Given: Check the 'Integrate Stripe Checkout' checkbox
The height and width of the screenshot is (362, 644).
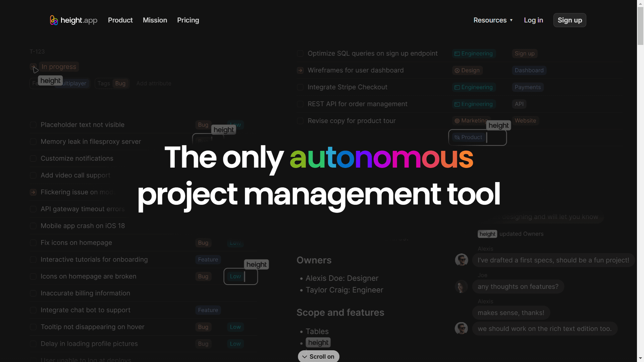Looking at the screenshot, I should [x=300, y=87].
